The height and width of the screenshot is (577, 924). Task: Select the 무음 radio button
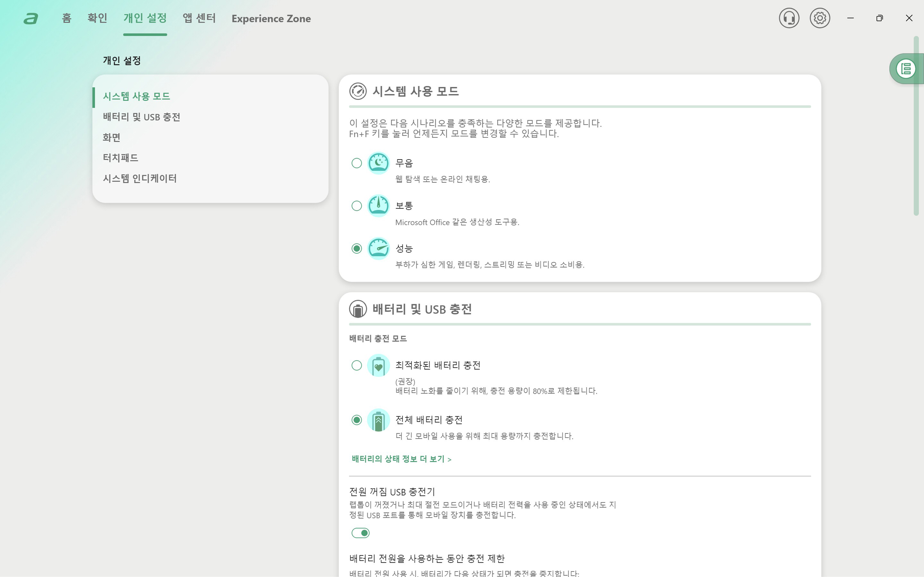[357, 163]
